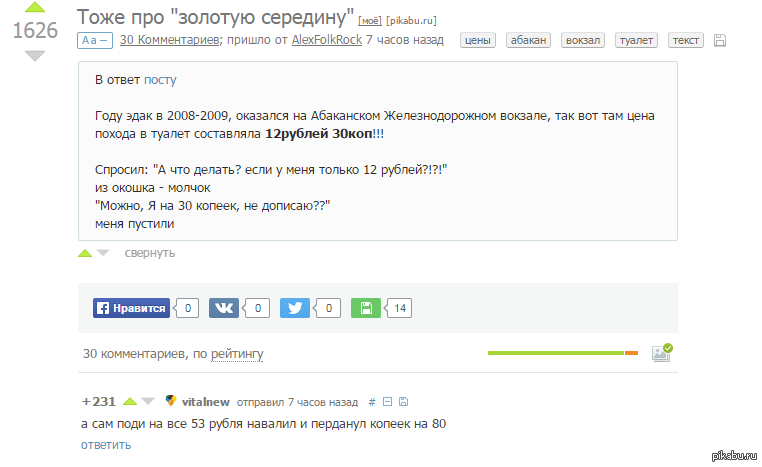Screen dimensions: 762x467
Task: Click the green save button showing 14
Action: click(366, 309)
